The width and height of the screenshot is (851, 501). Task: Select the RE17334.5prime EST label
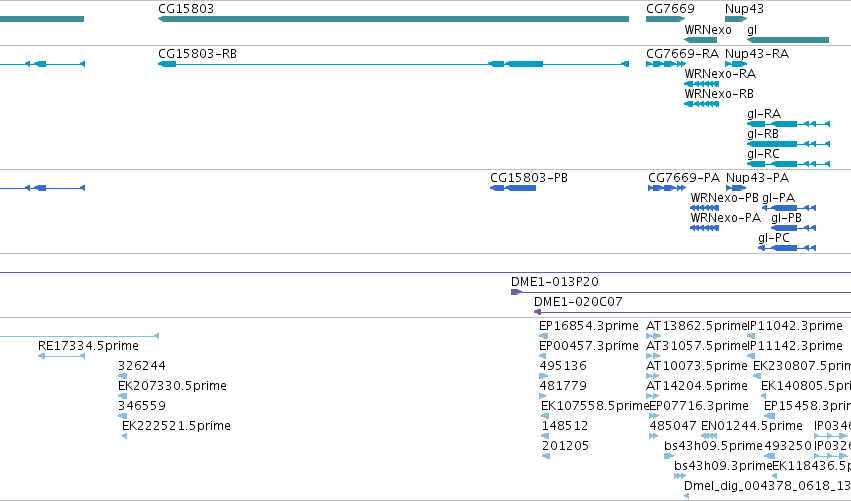pyautogui.click(x=88, y=346)
